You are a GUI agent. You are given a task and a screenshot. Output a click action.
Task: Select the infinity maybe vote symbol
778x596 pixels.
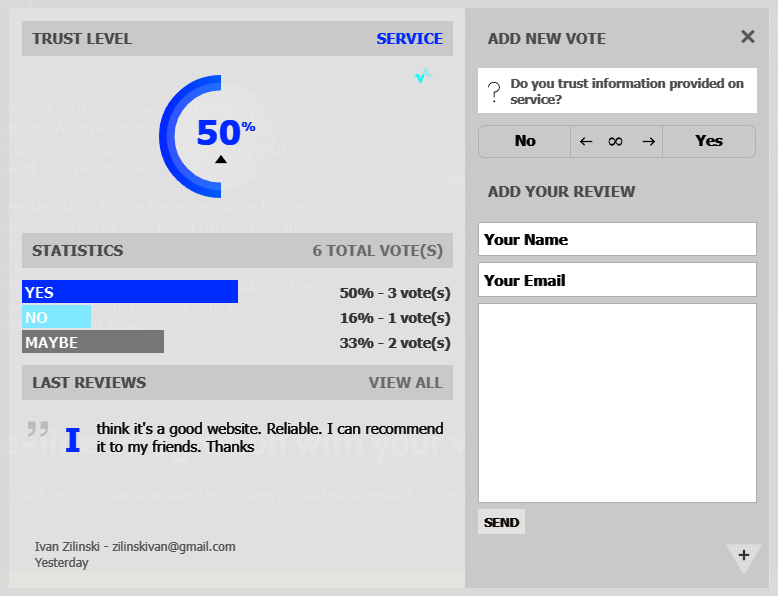coord(615,141)
